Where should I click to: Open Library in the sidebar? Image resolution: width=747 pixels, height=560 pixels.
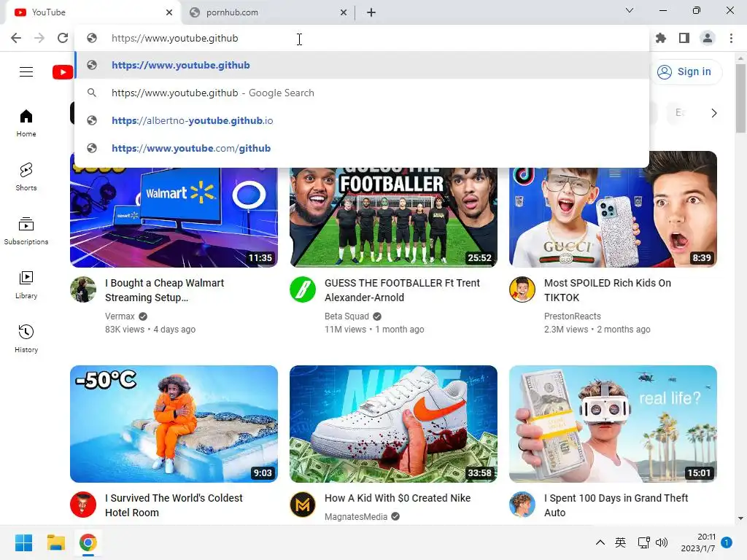(26, 285)
